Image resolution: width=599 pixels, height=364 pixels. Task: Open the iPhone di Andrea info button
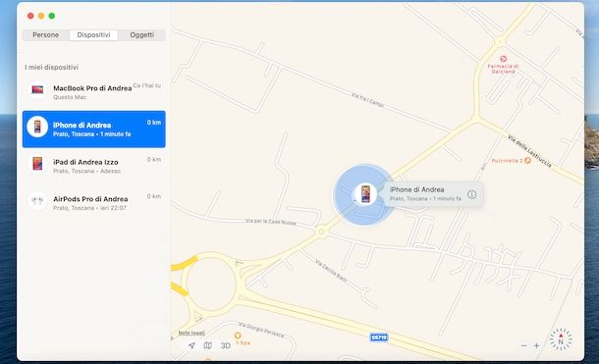point(471,194)
